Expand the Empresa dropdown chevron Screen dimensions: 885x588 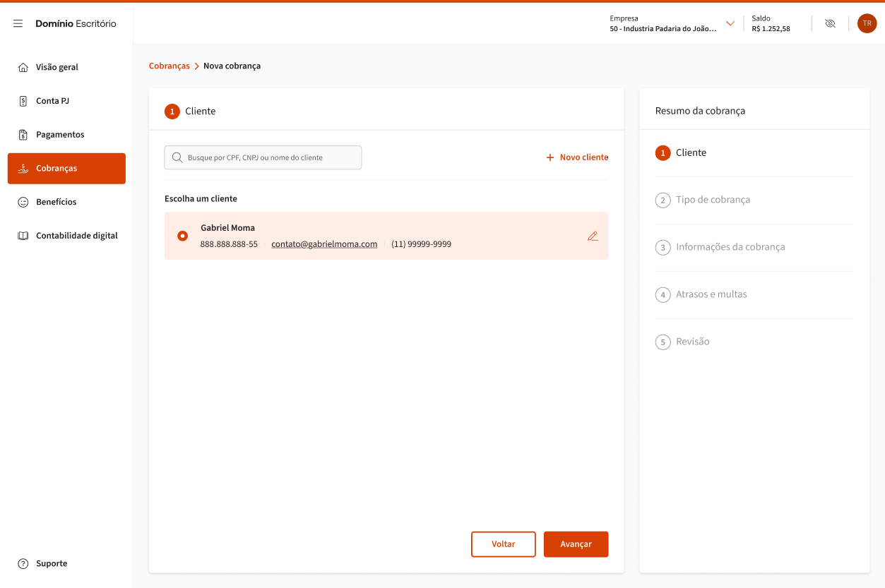[x=730, y=23]
